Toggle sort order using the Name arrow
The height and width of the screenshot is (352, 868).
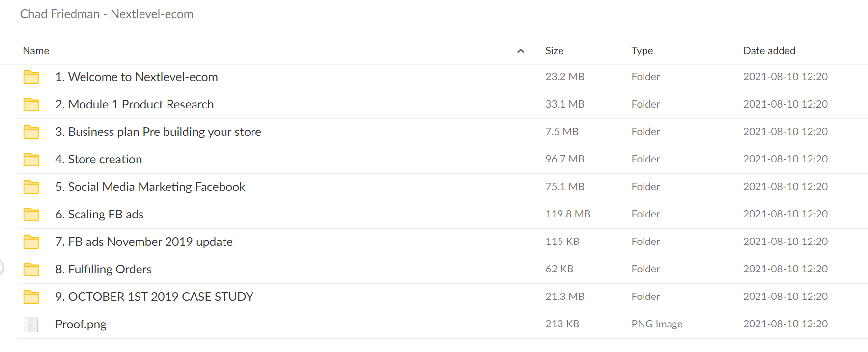pos(521,51)
